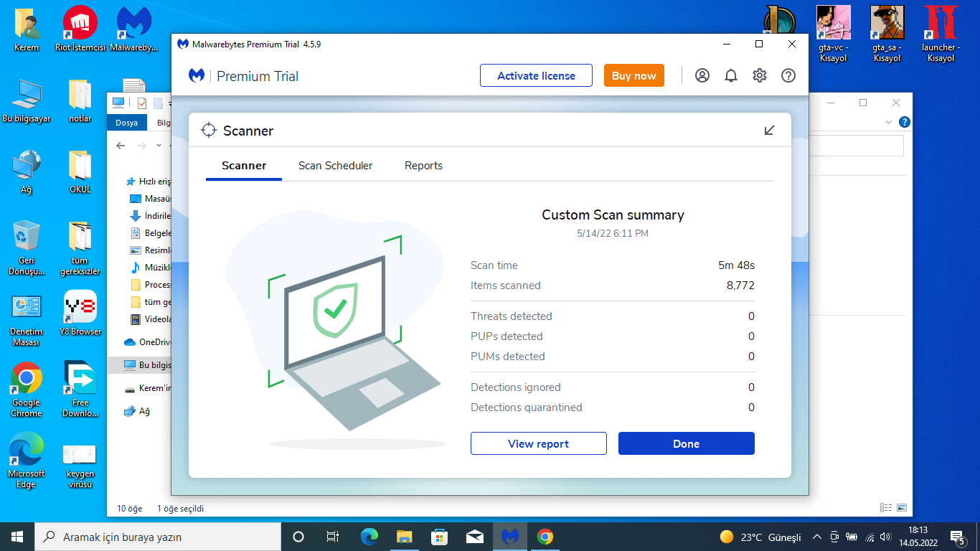Select the gta-vc desktop shortcut
Image resolution: width=980 pixels, height=551 pixels.
point(834,34)
